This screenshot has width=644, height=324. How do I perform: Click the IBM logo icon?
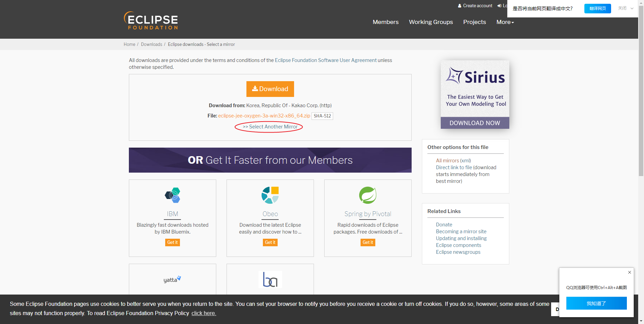tap(172, 195)
